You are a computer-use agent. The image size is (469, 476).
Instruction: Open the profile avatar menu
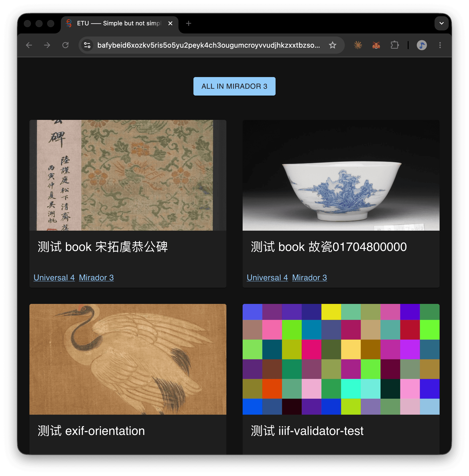(422, 45)
